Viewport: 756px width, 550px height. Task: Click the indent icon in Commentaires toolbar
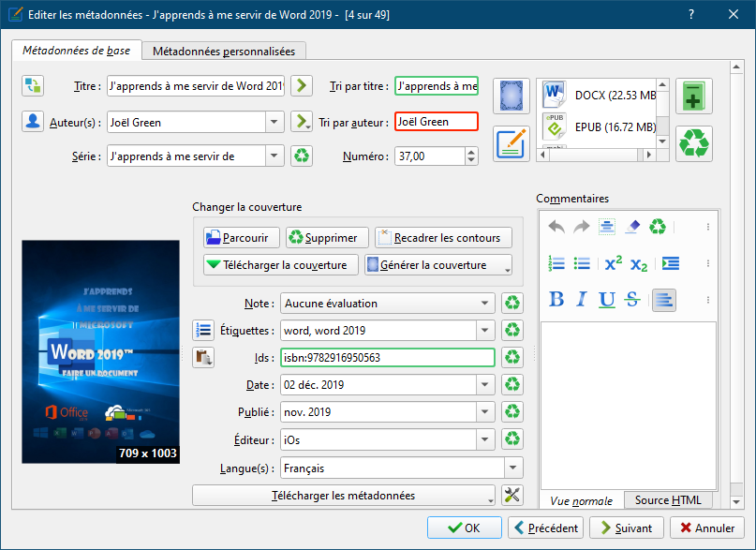coord(671,263)
